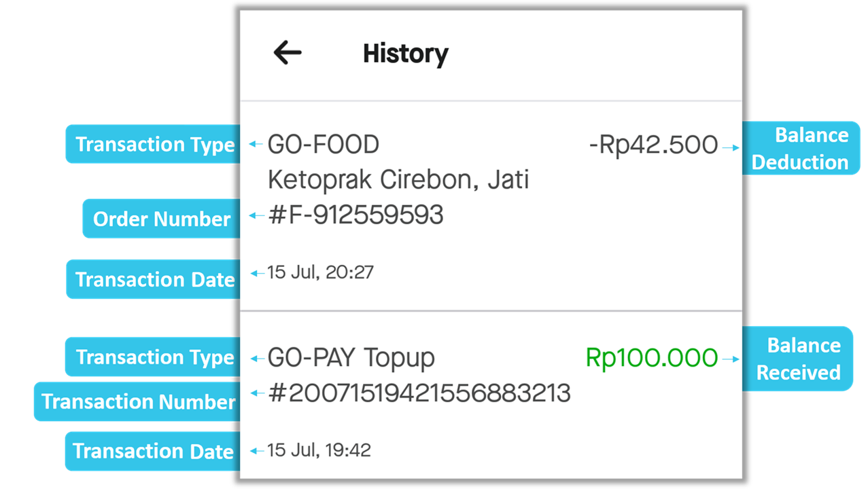Click the -Rp42.500 deduction amount

(x=653, y=145)
